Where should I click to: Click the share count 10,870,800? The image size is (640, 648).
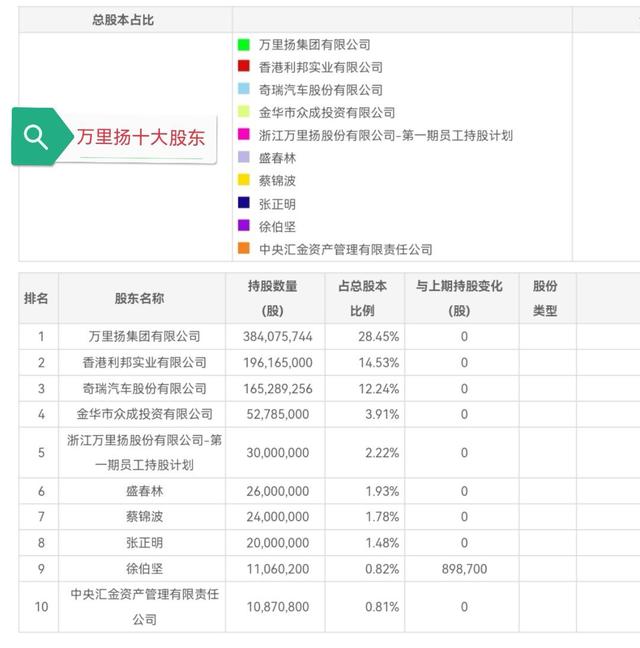pos(278,607)
